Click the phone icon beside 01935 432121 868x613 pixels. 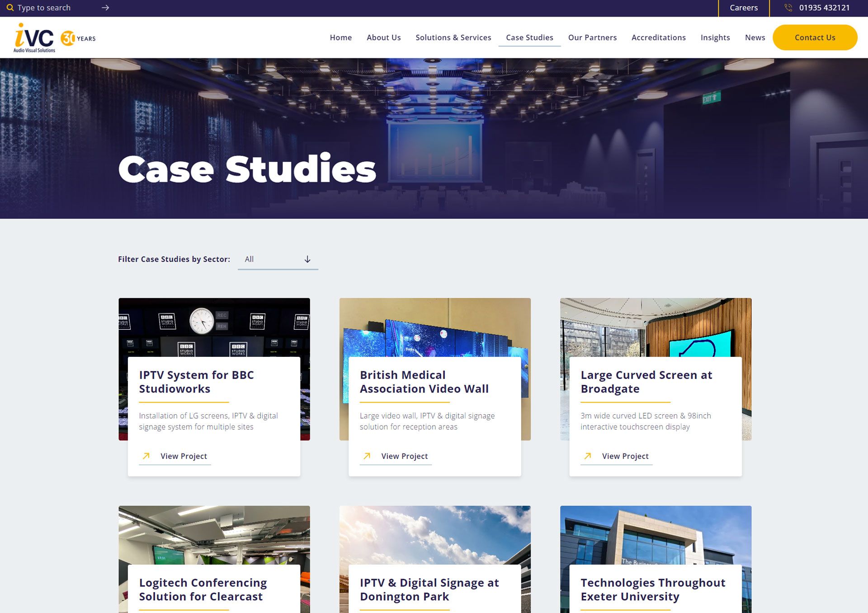[788, 8]
